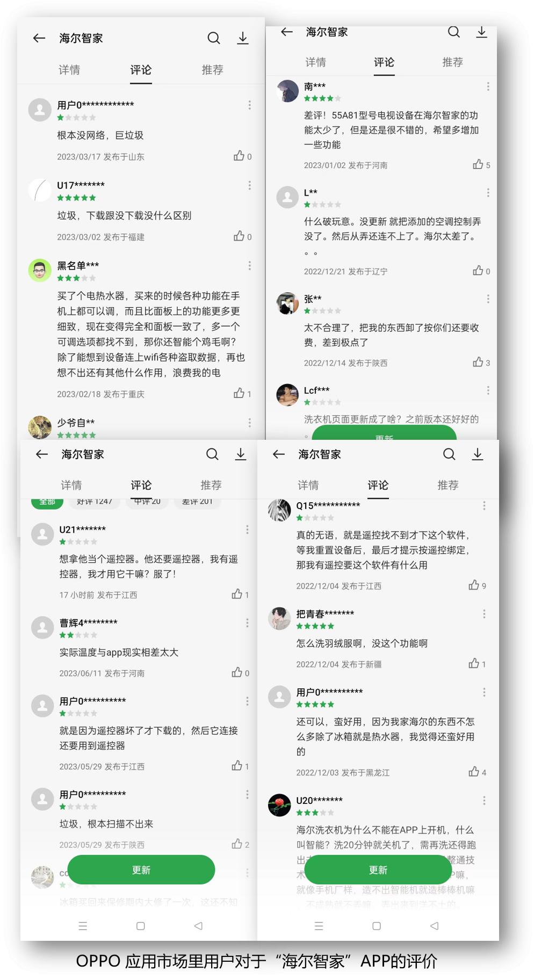Open more options on Q15 review

484,506
